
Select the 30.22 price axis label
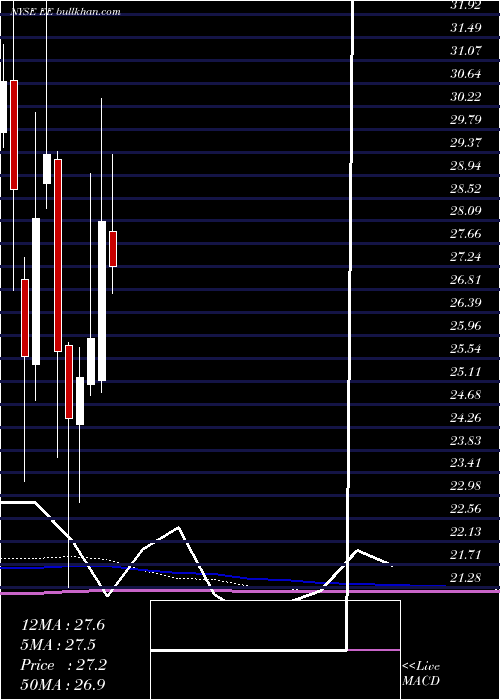click(x=466, y=96)
